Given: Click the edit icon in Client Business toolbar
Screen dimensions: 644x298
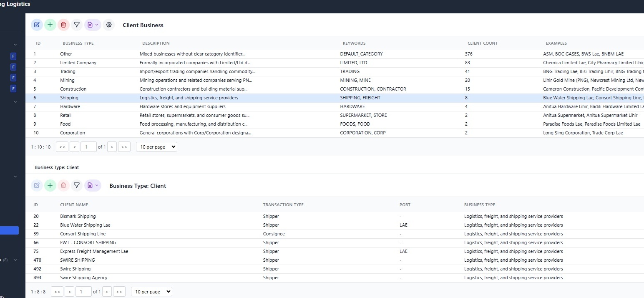Looking at the screenshot, I should pos(37,25).
